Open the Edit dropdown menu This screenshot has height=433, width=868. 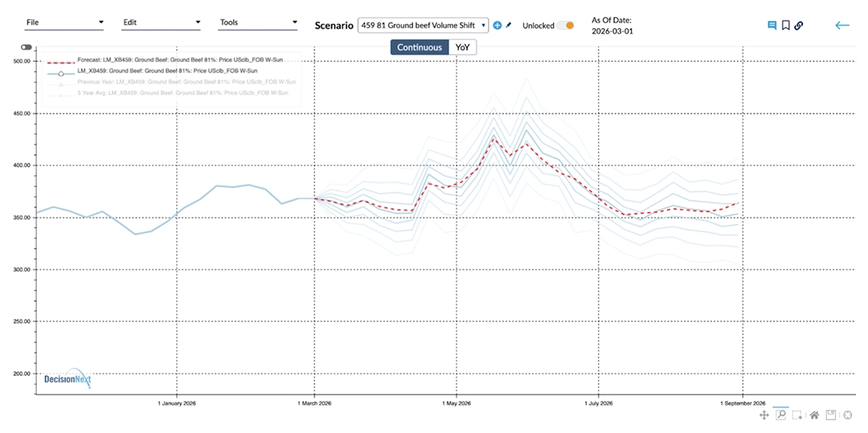pyautogui.click(x=161, y=22)
